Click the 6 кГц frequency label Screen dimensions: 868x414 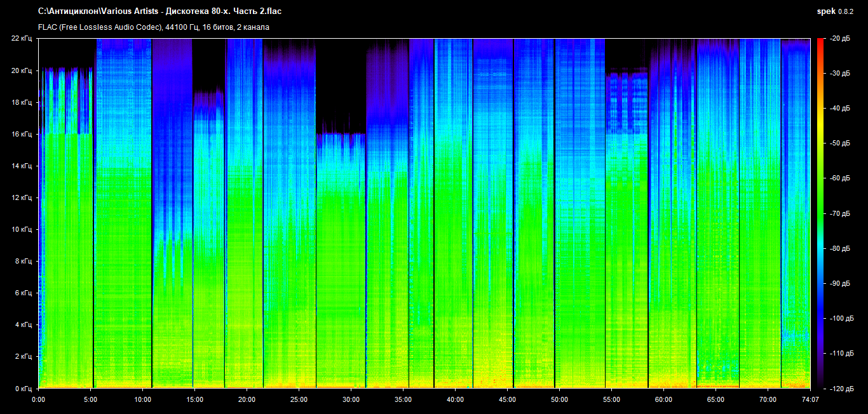24,293
